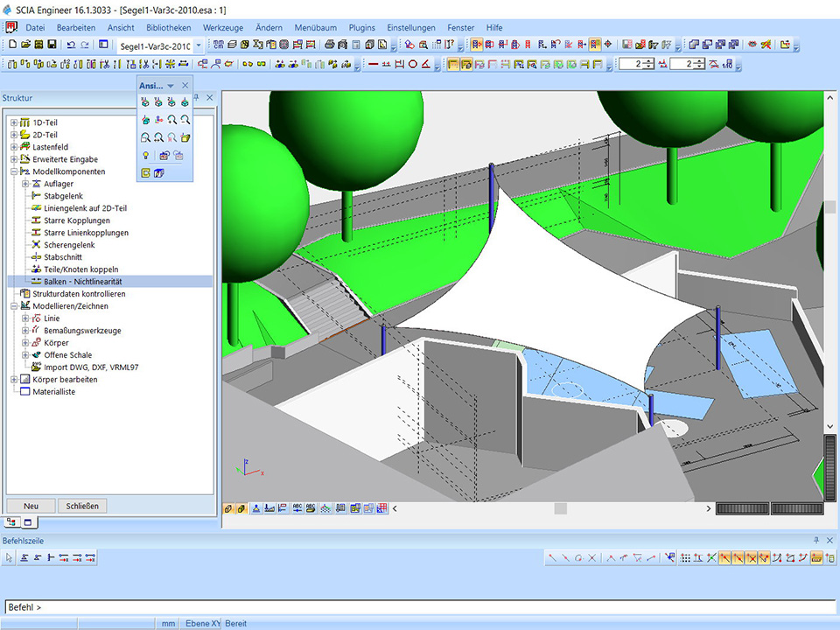
Task: Click the Save project icon
Action: point(52,45)
